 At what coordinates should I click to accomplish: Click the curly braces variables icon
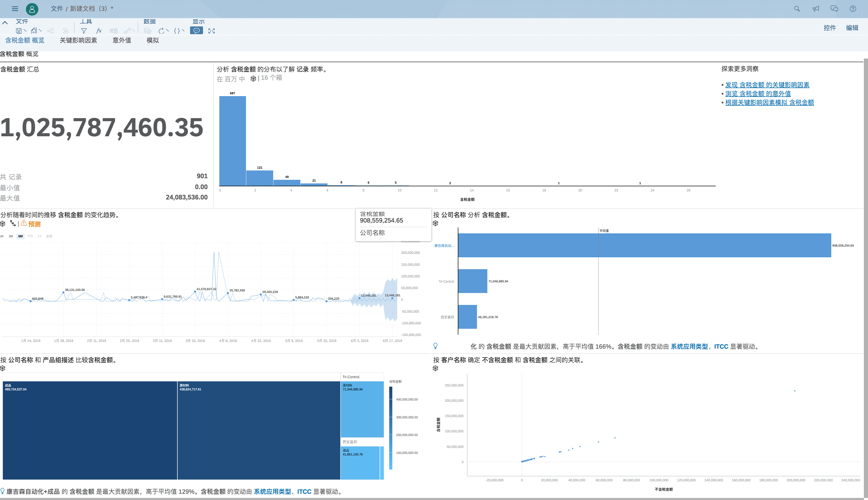[x=177, y=31]
